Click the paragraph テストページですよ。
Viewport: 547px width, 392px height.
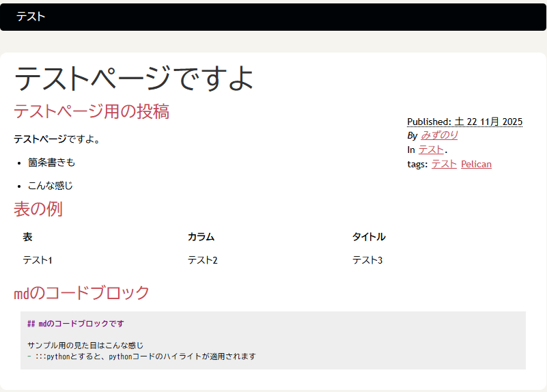(57, 139)
